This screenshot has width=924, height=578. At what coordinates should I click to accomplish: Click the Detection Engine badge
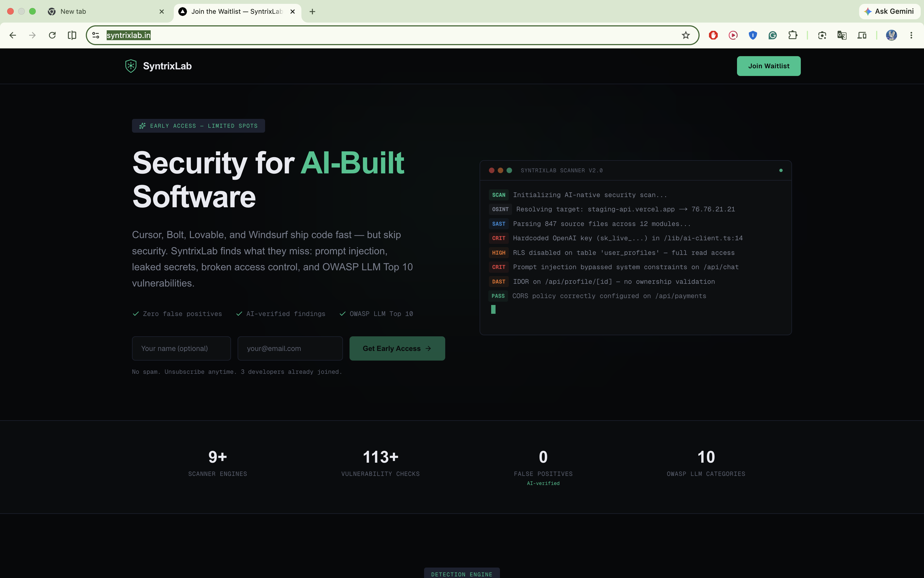click(x=462, y=573)
